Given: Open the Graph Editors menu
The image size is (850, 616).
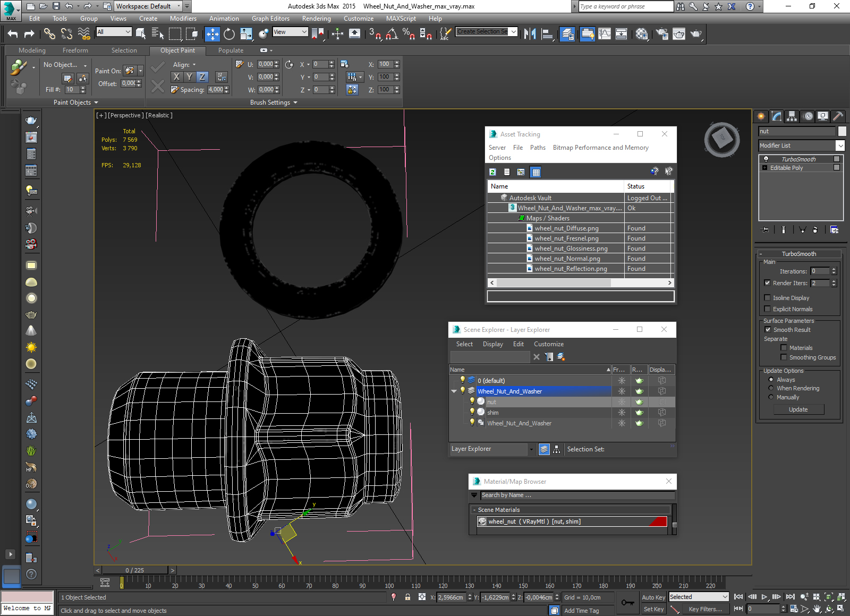Looking at the screenshot, I should pos(270,19).
